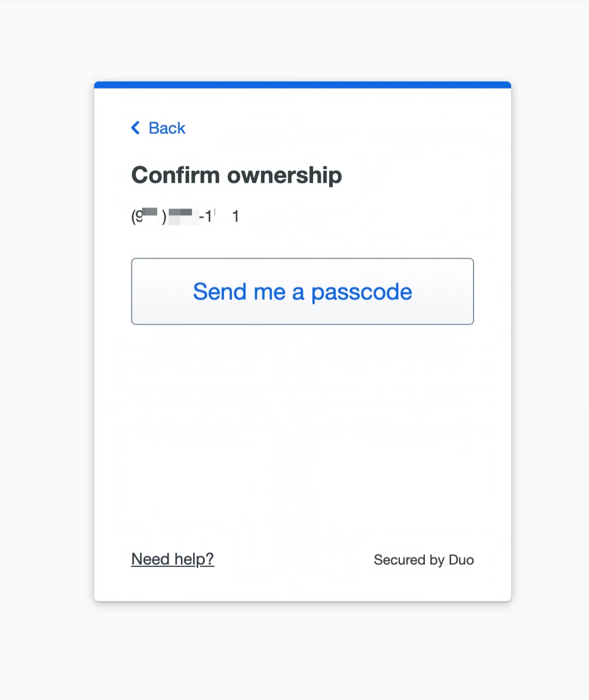Select the underlined Need help? text
The image size is (589, 700).
tap(172, 559)
